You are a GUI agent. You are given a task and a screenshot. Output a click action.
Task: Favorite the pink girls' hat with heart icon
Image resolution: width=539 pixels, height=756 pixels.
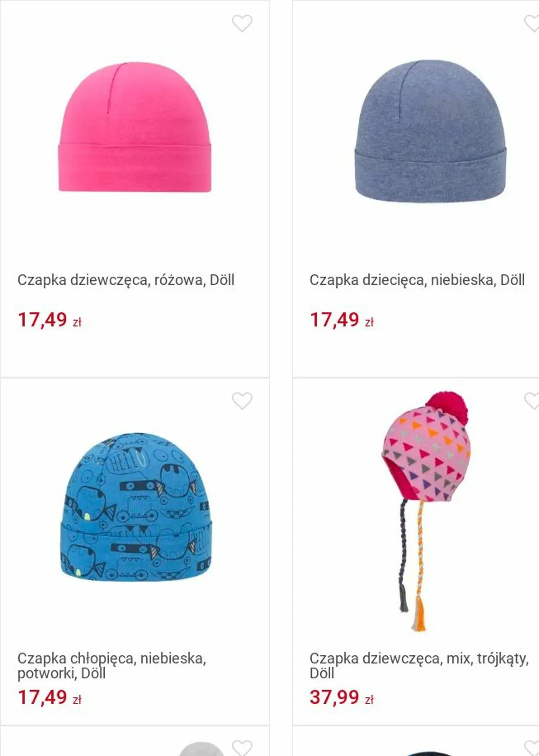coord(242,23)
